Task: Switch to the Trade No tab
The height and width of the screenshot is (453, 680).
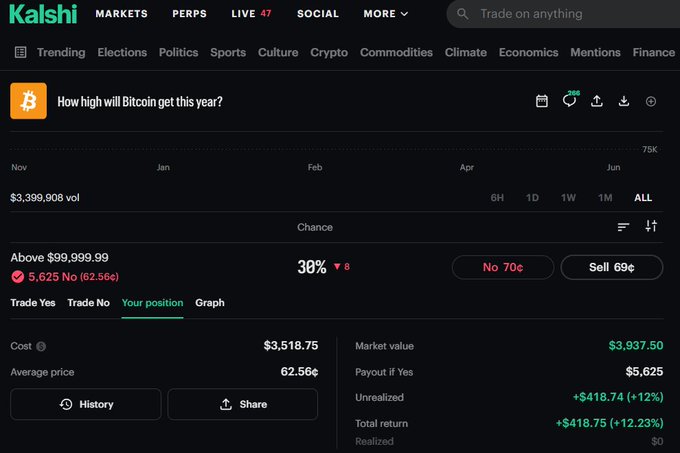Action: point(88,303)
